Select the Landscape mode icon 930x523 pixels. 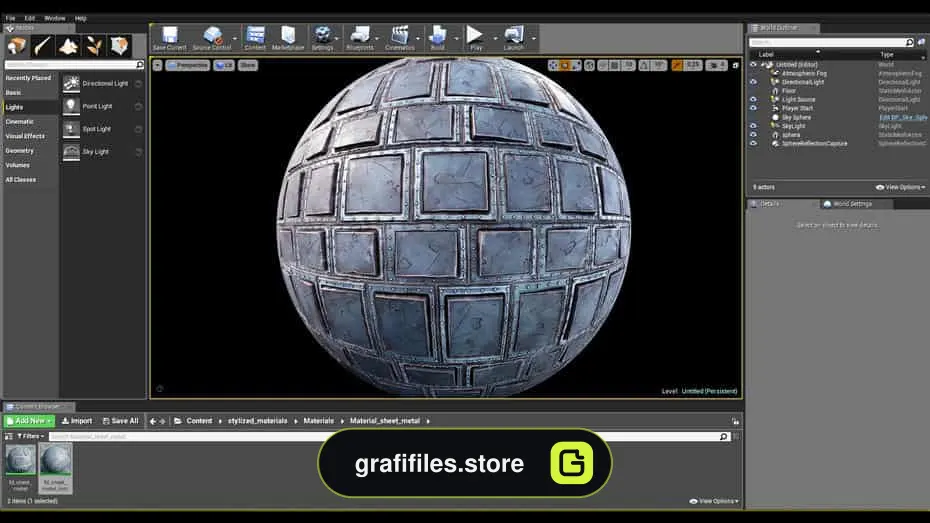pyautogui.click(x=68, y=46)
